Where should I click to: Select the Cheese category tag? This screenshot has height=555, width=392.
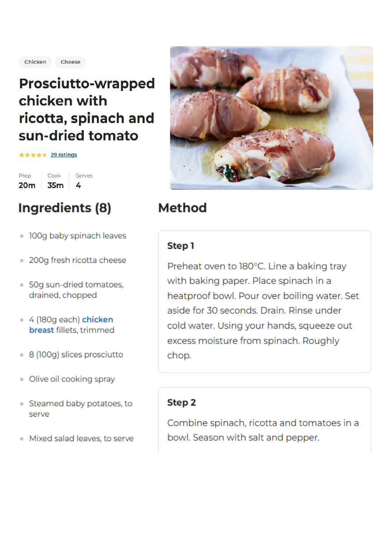click(x=70, y=62)
